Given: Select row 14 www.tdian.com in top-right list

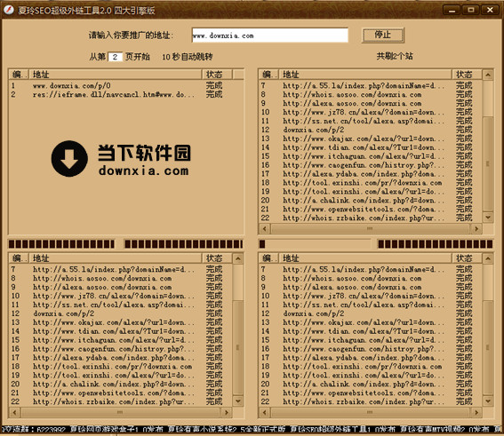Looking at the screenshot, I should point(370,147).
